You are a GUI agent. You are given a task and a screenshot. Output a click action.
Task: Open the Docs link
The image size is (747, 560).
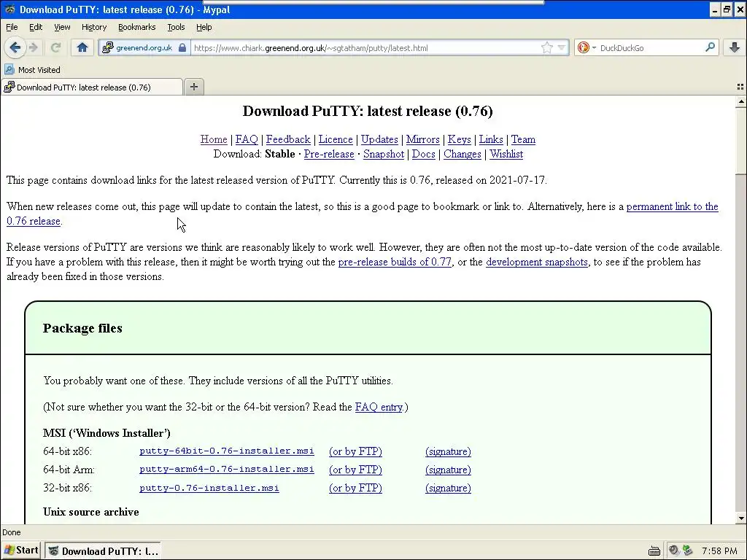(x=424, y=155)
